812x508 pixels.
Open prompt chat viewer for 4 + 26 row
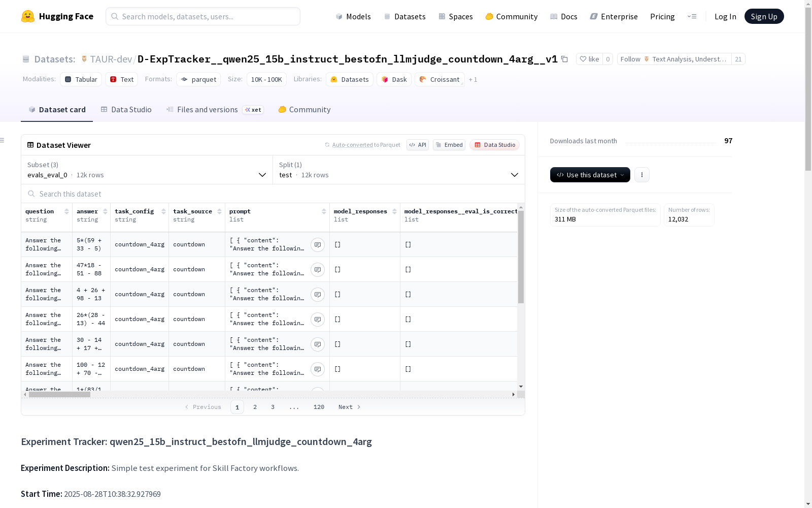(x=318, y=295)
